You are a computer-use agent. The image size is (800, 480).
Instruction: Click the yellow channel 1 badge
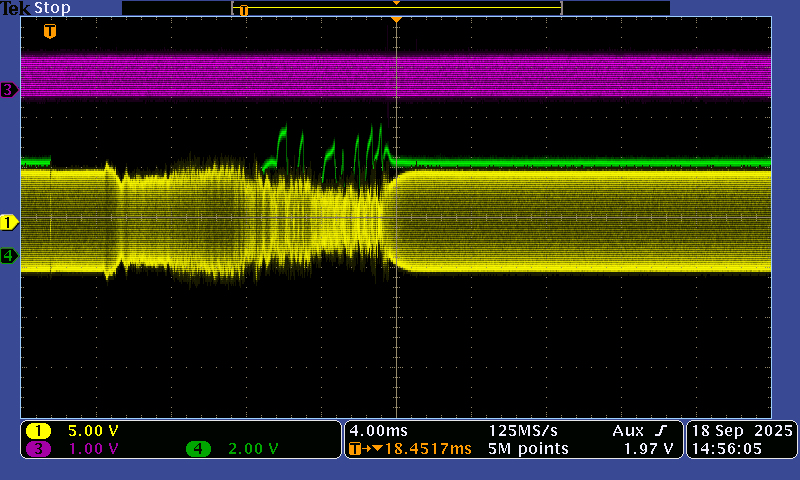[38, 431]
